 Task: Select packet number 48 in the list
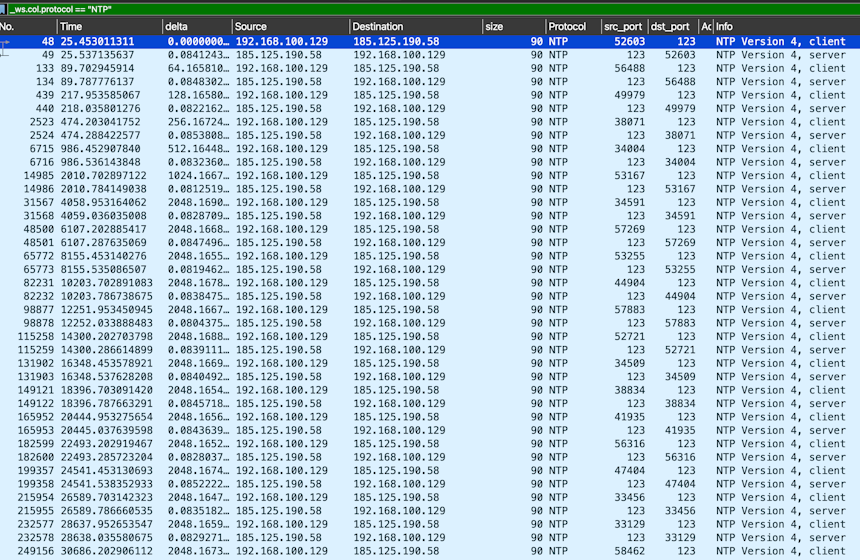pos(430,41)
